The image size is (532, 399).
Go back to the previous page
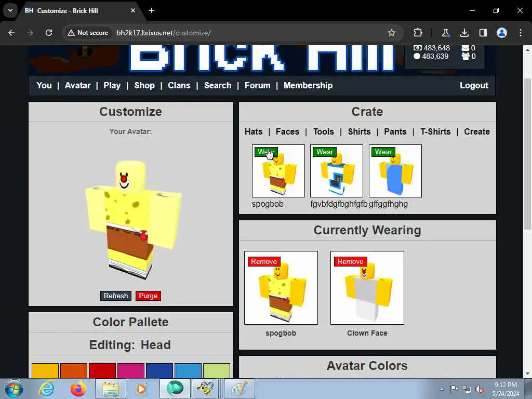tap(11, 33)
